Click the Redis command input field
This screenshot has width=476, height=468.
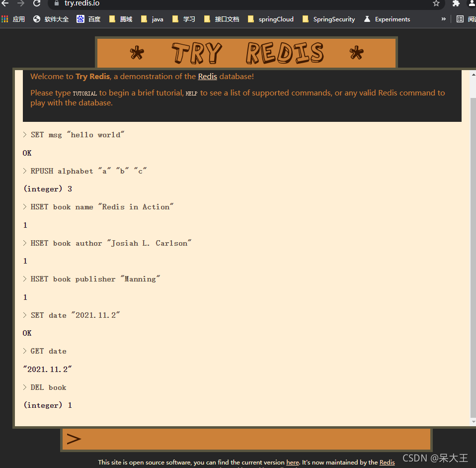[x=246, y=439]
